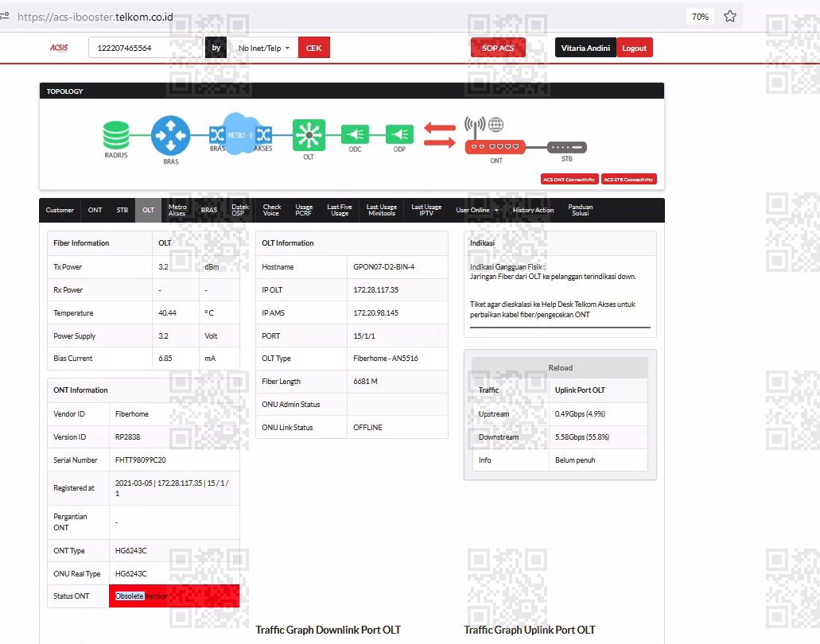Viewport: 820px width, 644px height.
Task: Select the blue BRAS router icon
Action: click(170, 135)
